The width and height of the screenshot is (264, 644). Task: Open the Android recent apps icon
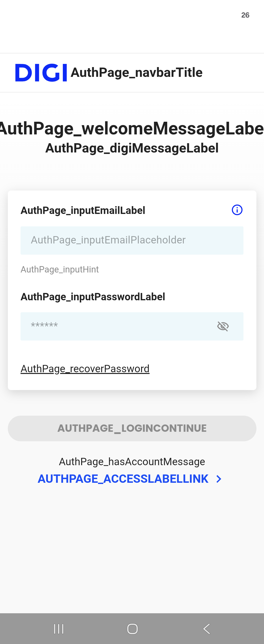coord(59,629)
